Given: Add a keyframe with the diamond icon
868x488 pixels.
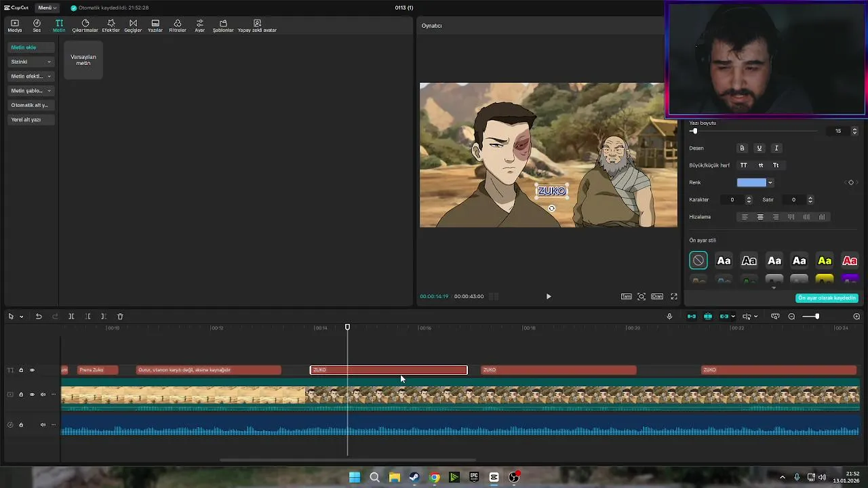Looking at the screenshot, I should [851, 182].
